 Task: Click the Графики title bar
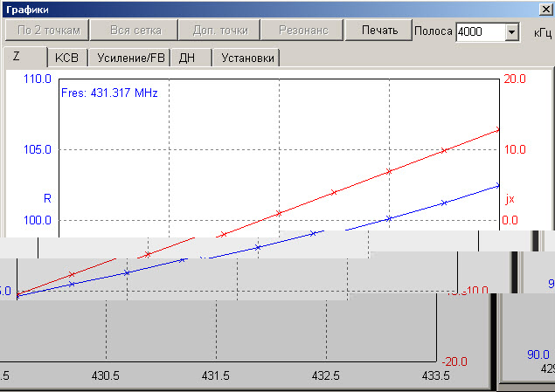tap(262, 8)
